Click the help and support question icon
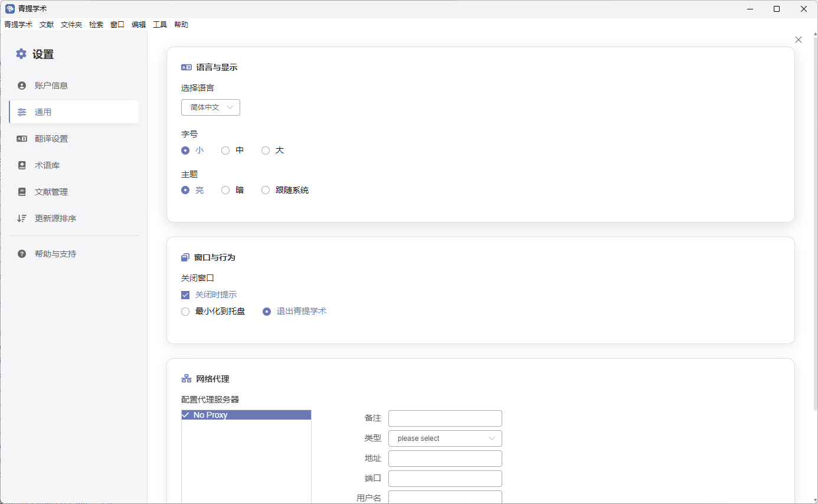The width and height of the screenshot is (818, 504). (x=22, y=254)
